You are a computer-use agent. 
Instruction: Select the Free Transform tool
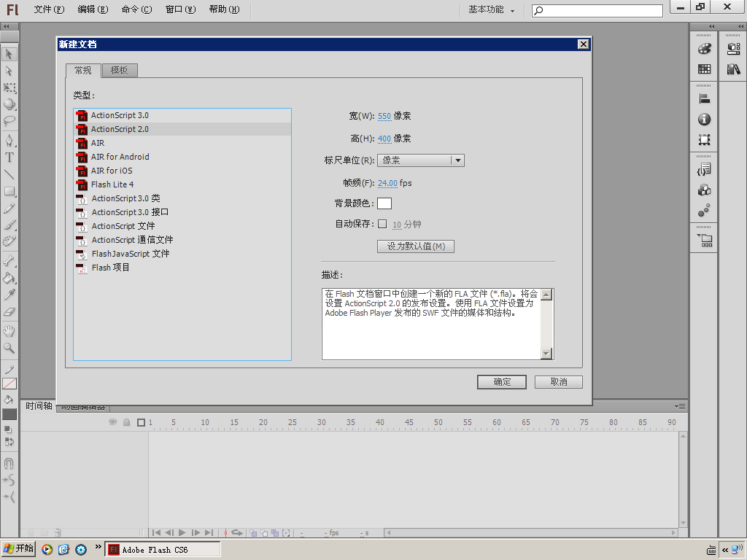pos(9,87)
